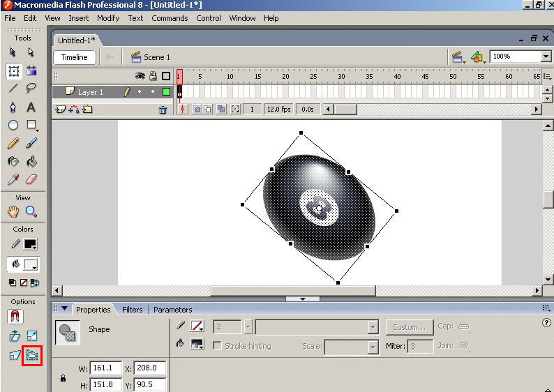This screenshot has height=392, width=554.
Task: Open the Properties panel options menu
Action: [x=546, y=308]
